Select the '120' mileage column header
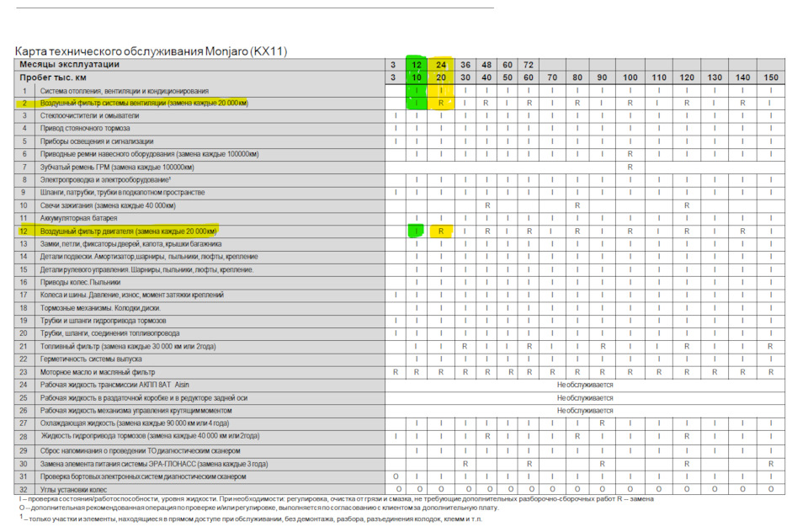This screenshot has height=532, width=808. [687, 77]
